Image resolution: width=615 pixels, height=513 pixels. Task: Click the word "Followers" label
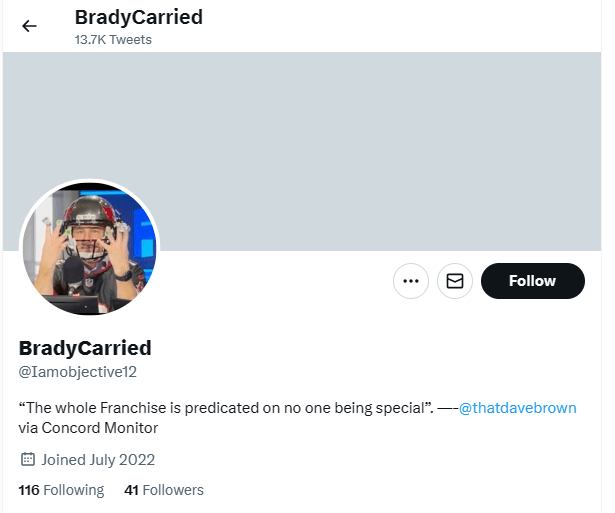(x=173, y=490)
